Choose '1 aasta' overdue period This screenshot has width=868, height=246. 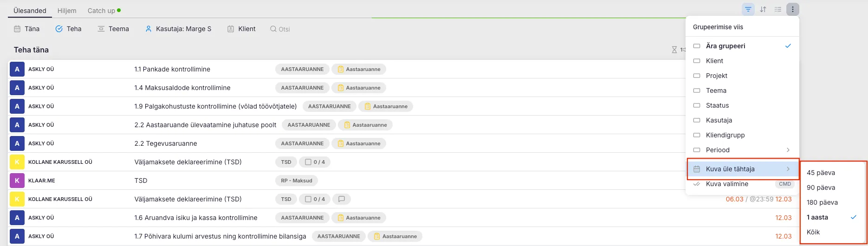tap(817, 217)
